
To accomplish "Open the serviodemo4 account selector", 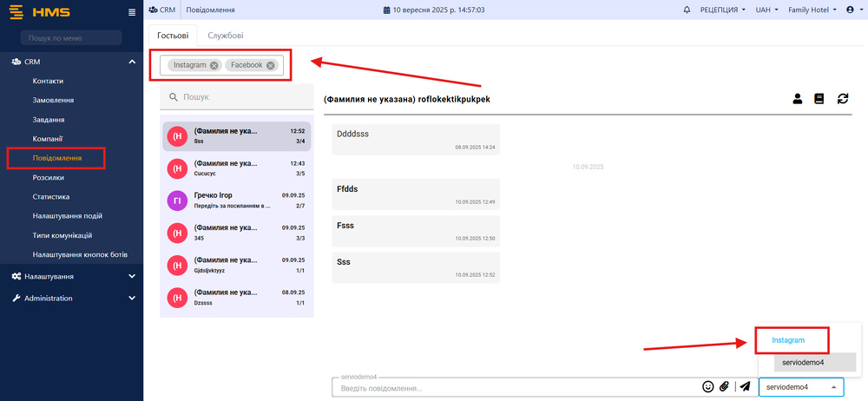I will [800, 387].
